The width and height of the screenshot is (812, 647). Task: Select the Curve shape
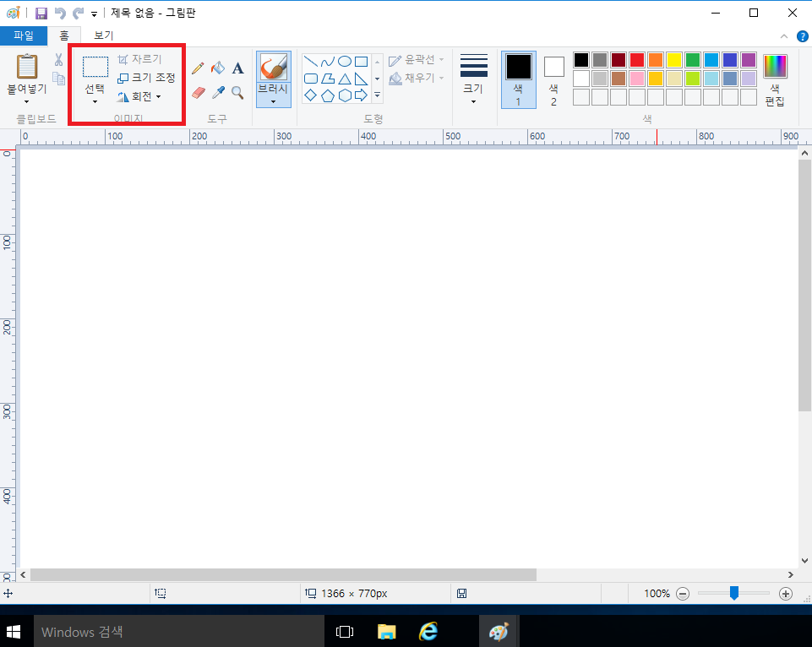click(x=328, y=62)
